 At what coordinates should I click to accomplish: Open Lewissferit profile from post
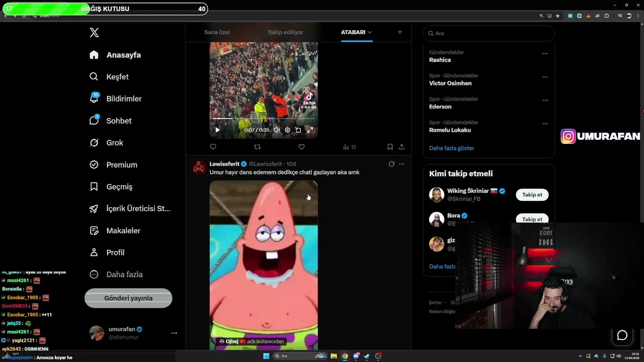coord(224,164)
